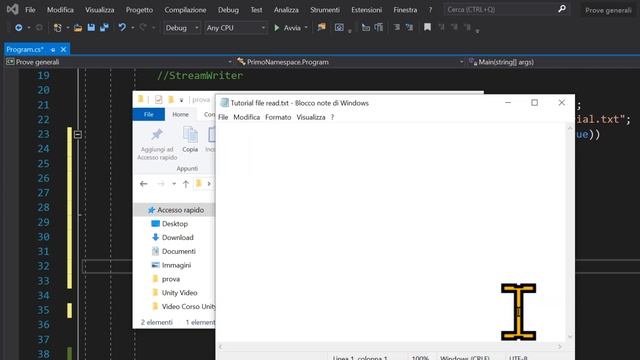The width and height of the screenshot is (640, 360).
Task: Open the Estensioni menu
Action: click(367, 9)
